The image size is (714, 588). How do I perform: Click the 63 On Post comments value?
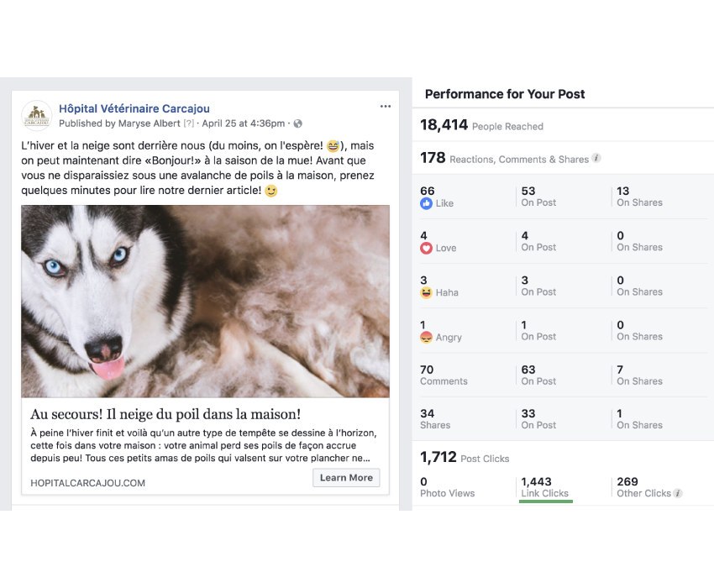(x=538, y=375)
